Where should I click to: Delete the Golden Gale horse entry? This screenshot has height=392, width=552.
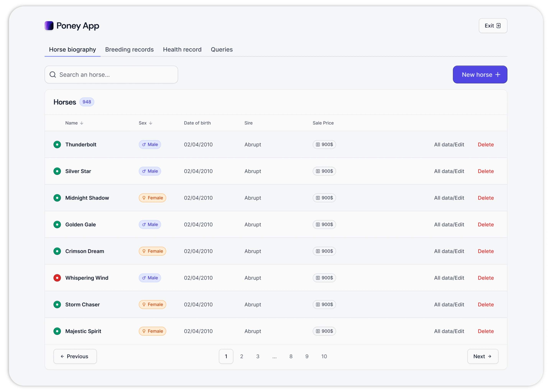tap(485, 225)
